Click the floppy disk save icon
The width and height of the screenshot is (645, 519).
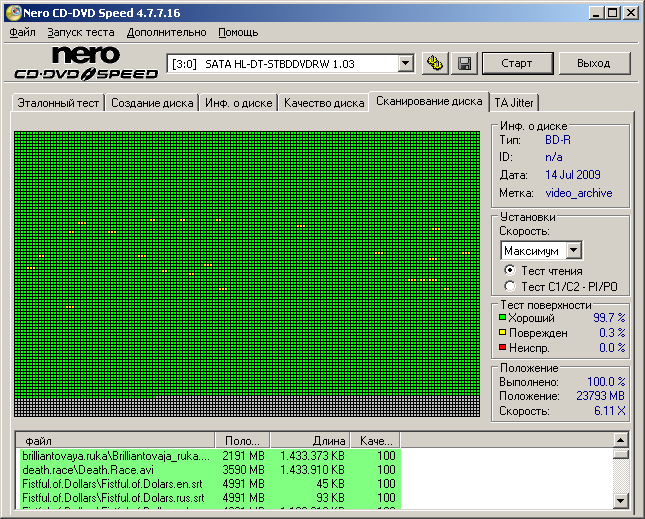tap(464, 63)
